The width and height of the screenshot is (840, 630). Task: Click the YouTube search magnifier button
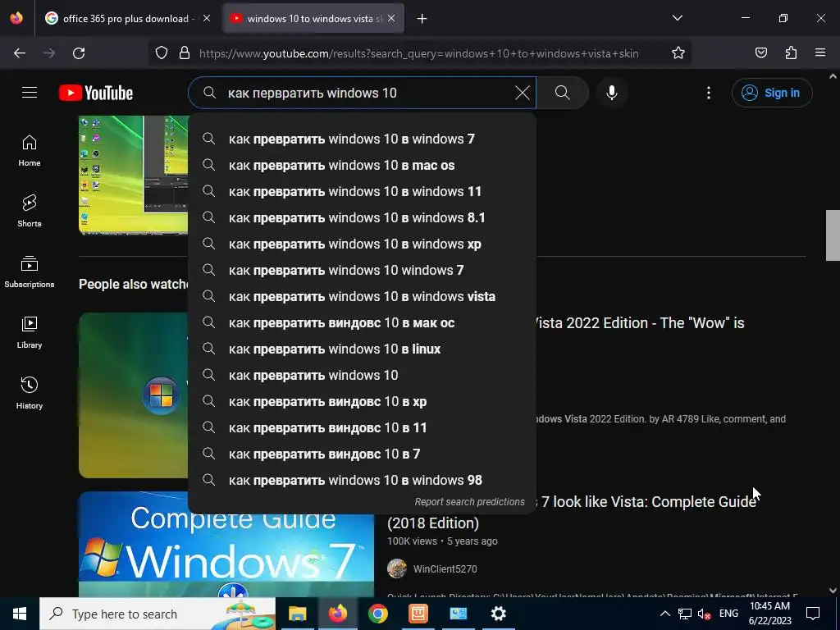pos(563,93)
